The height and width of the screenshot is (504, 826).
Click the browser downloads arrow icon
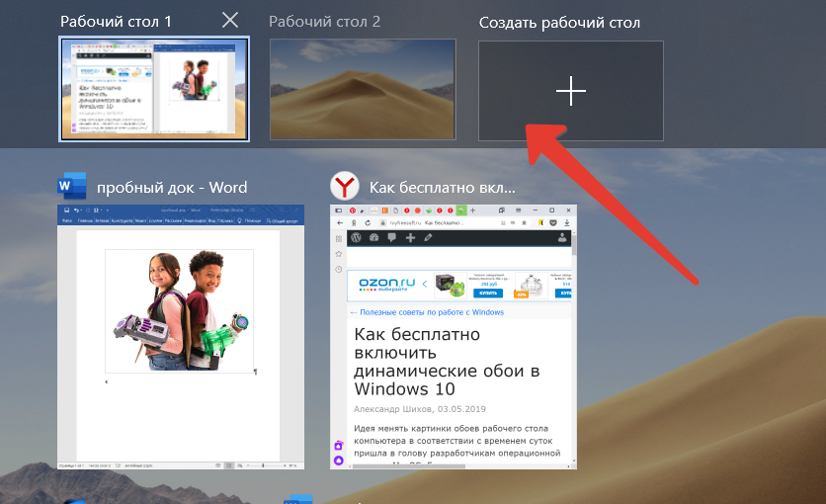567,223
